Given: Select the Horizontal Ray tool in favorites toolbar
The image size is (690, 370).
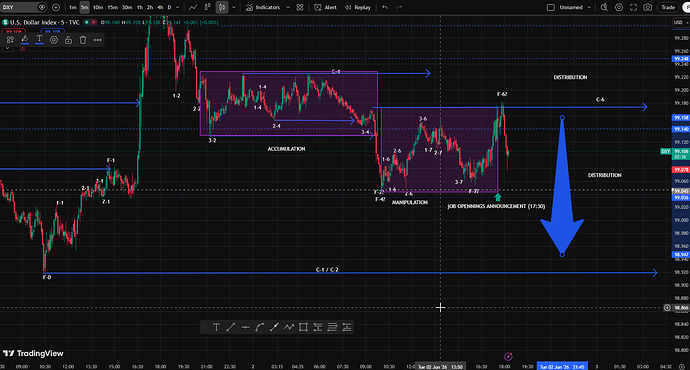Looking at the screenshot, I should (245, 327).
